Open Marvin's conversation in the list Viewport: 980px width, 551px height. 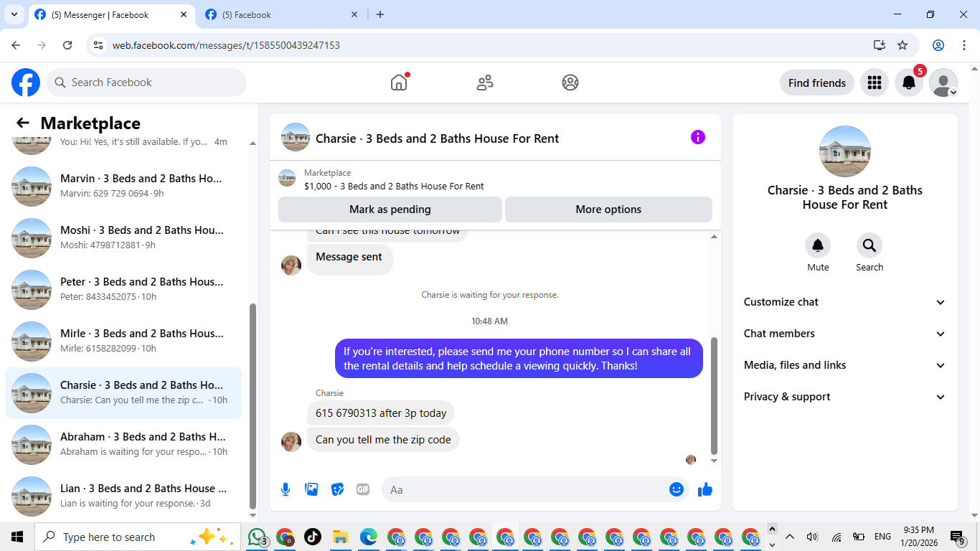click(x=123, y=187)
